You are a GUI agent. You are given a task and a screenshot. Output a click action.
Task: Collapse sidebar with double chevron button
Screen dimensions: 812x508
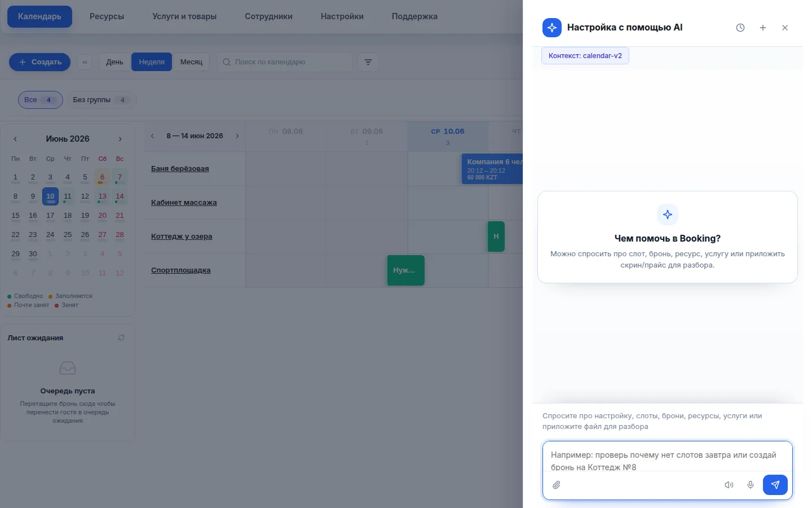(85, 62)
